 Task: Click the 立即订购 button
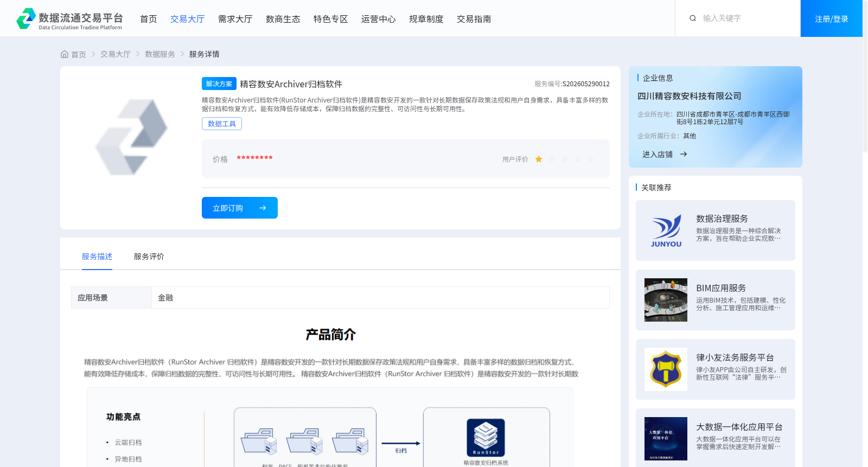point(240,208)
